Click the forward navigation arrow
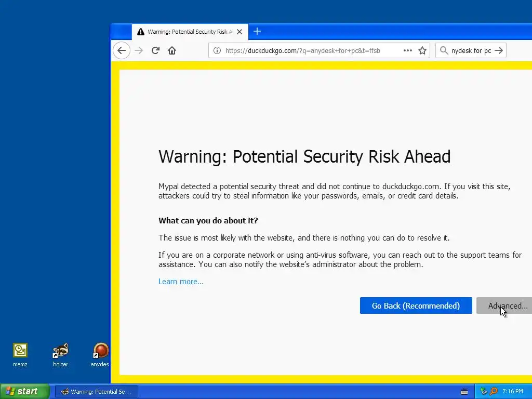This screenshot has height=399, width=532. [139, 50]
